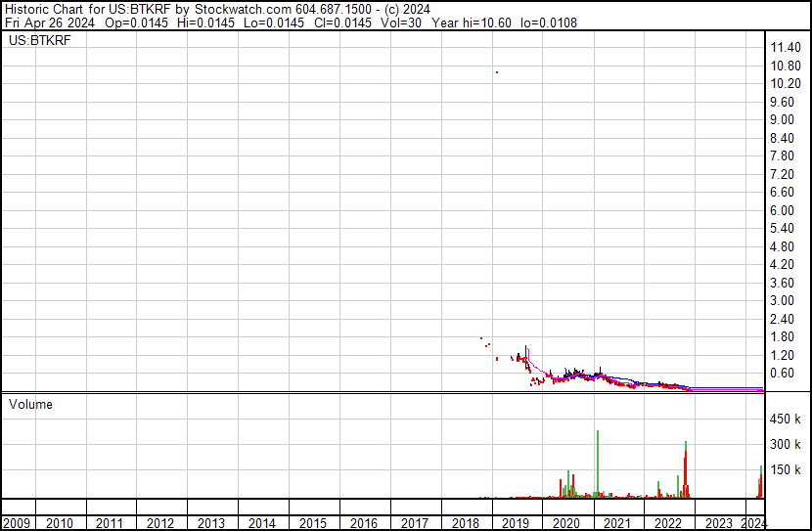Click the 2013 year label
Screen dimensions: 812x531
tap(211, 523)
